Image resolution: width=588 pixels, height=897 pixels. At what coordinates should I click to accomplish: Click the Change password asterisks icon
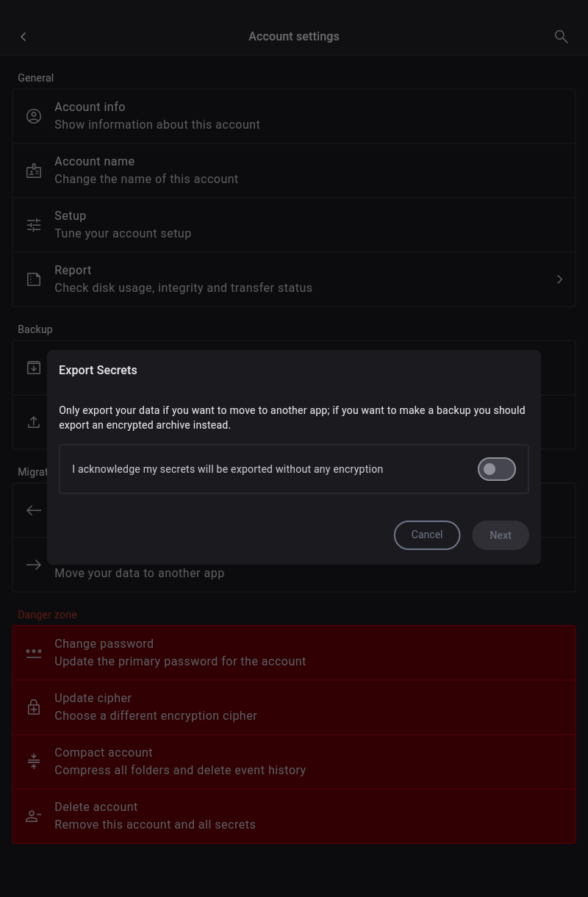[x=34, y=653]
